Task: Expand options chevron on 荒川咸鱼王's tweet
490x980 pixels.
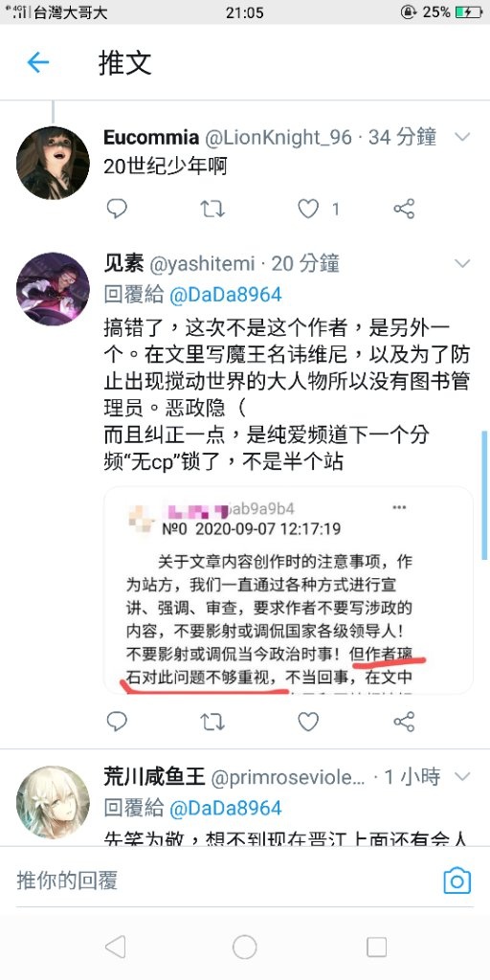Action: [x=462, y=777]
